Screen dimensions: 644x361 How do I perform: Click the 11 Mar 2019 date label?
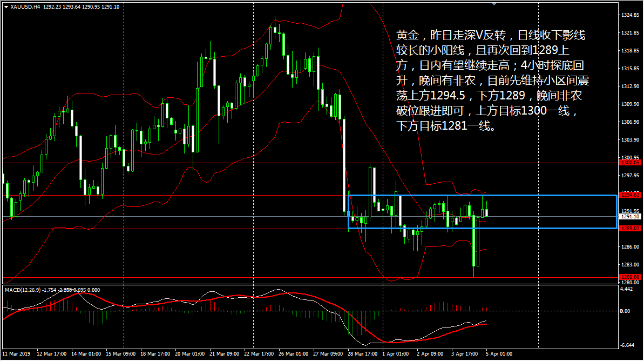16,353
